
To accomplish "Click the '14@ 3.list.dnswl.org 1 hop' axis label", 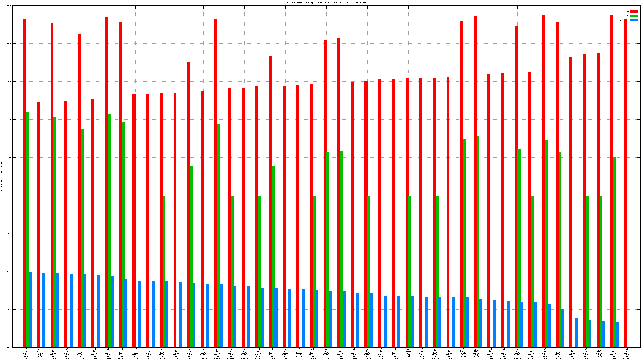I will click(94, 354).
